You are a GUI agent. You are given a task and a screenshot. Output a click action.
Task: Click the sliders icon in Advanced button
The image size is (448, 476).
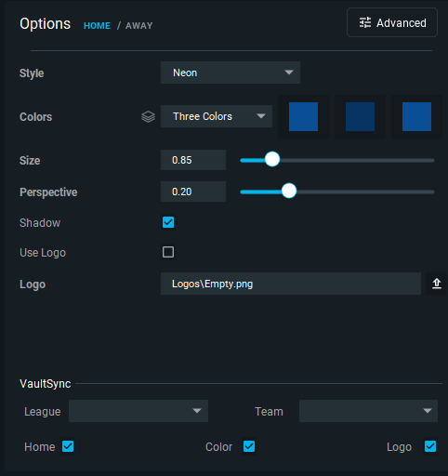(x=365, y=22)
